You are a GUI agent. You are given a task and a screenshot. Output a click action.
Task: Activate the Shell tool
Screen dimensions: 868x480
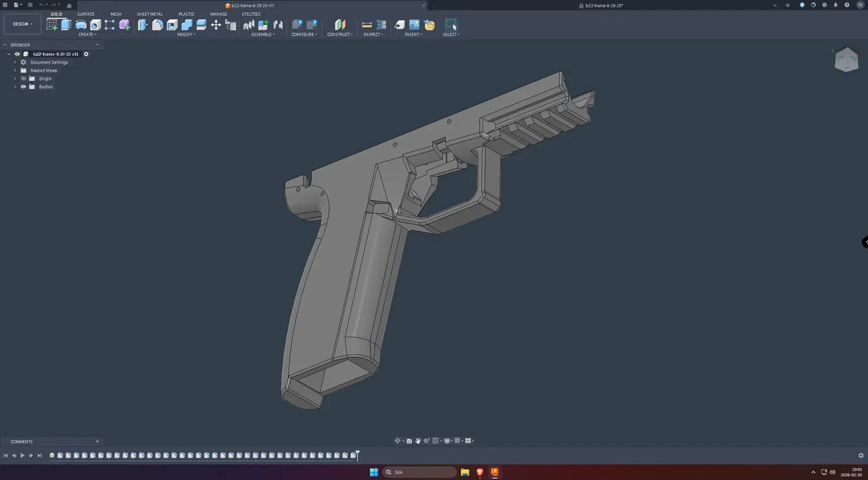[x=172, y=24]
